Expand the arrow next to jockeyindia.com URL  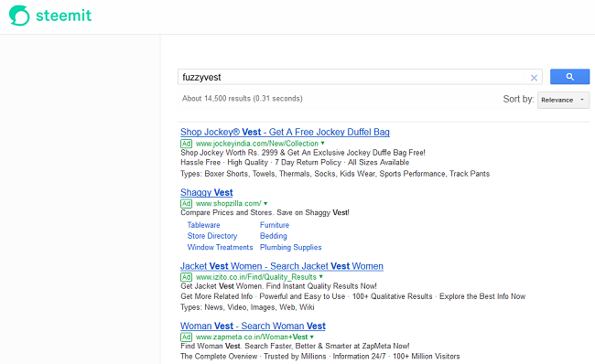click(x=322, y=144)
